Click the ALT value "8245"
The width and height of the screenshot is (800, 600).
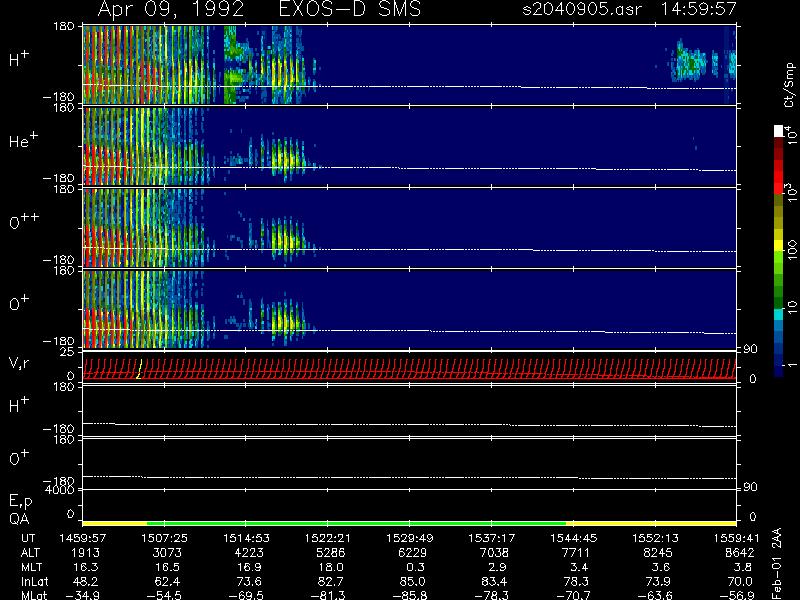point(658,553)
